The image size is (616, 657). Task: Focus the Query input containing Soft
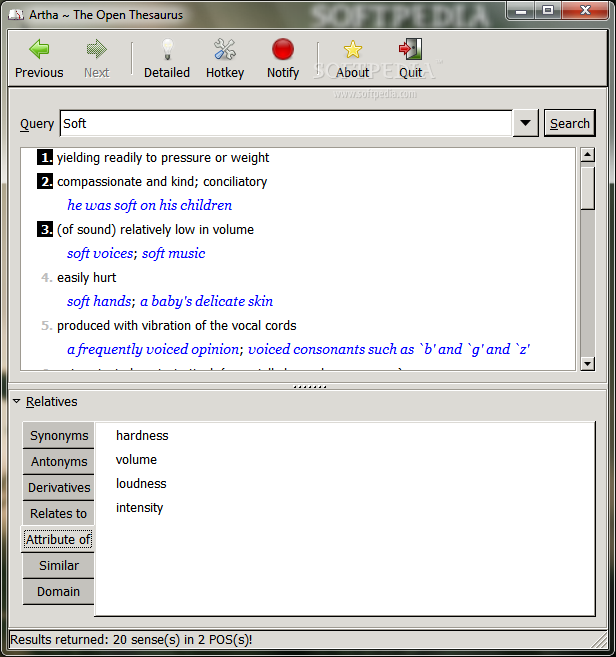pos(286,123)
